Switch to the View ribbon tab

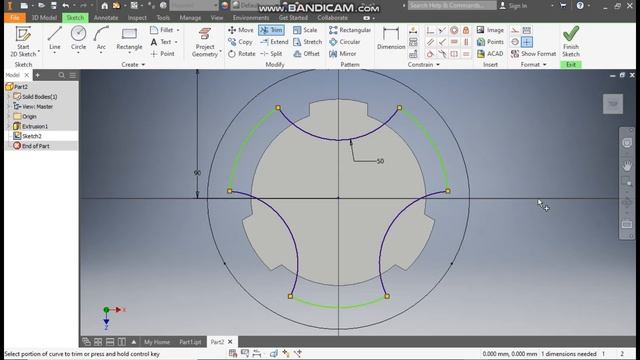[217, 18]
